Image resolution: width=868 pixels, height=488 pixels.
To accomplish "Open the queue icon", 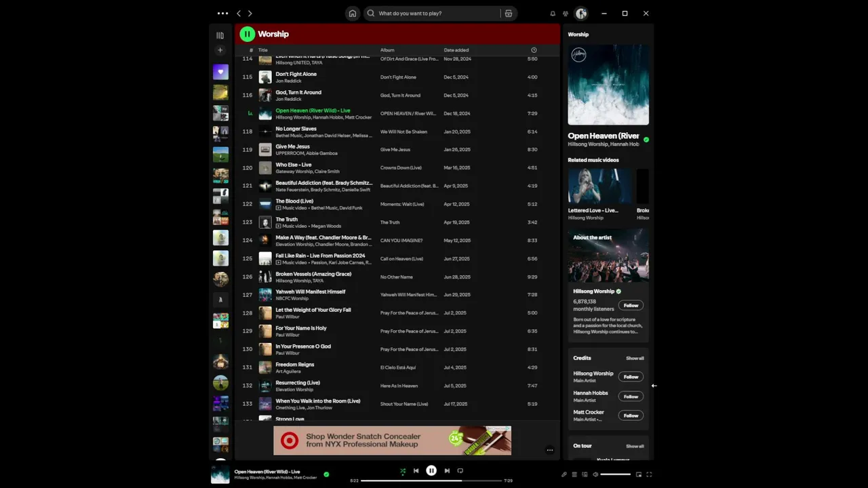I will click(574, 474).
